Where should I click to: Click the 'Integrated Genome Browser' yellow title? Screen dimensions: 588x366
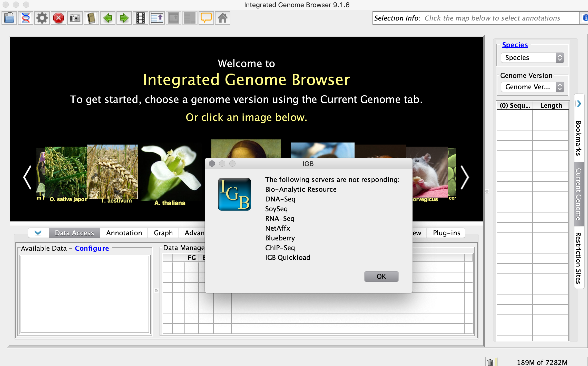[x=246, y=79]
